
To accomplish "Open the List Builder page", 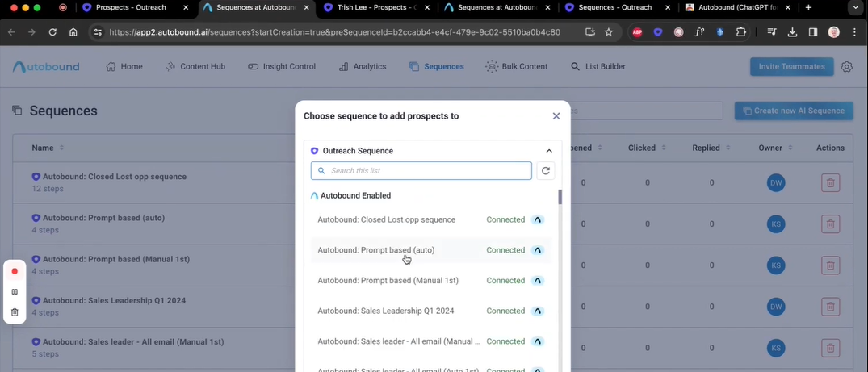I will [x=598, y=66].
